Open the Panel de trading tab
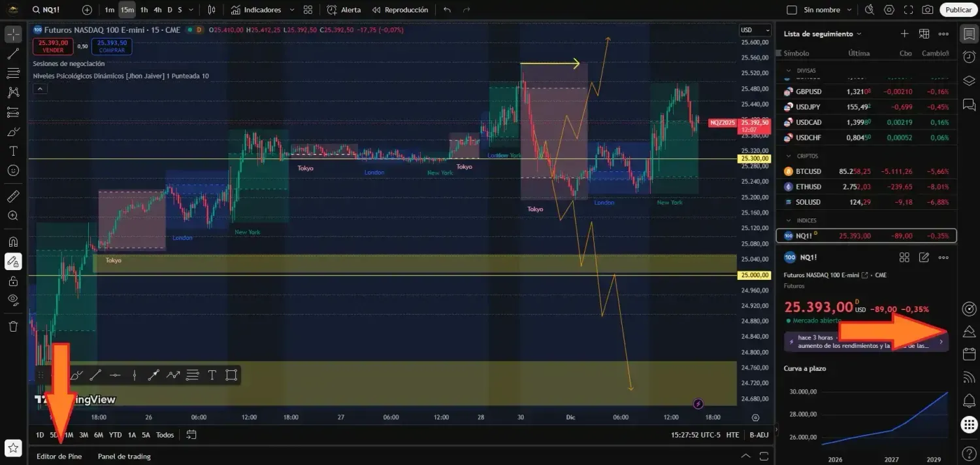The height and width of the screenshot is (465, 980). pyautogui.click(x=124, y=456)
